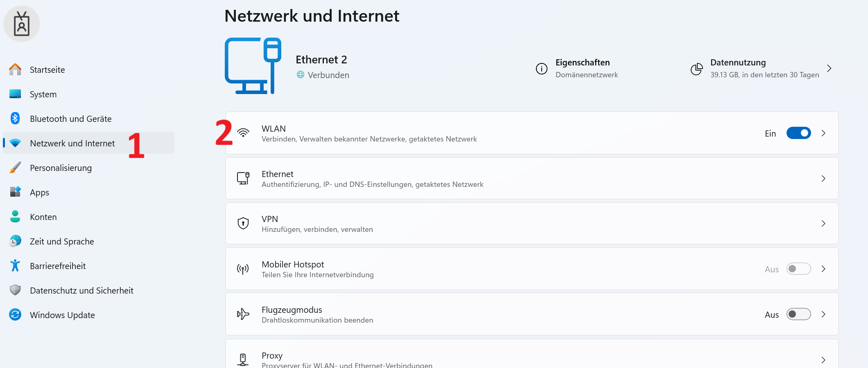Toggle the Mobiler Hotspot switch
The image size is (868, 368).
(798, 269)
